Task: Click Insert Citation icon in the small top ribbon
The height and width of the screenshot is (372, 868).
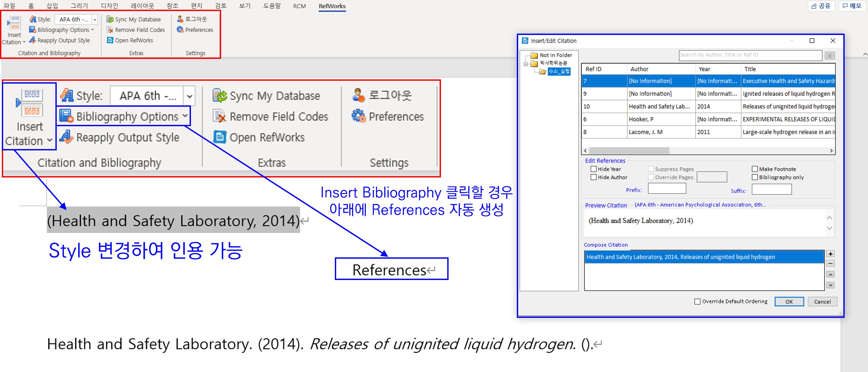Action: click(14, 23)
